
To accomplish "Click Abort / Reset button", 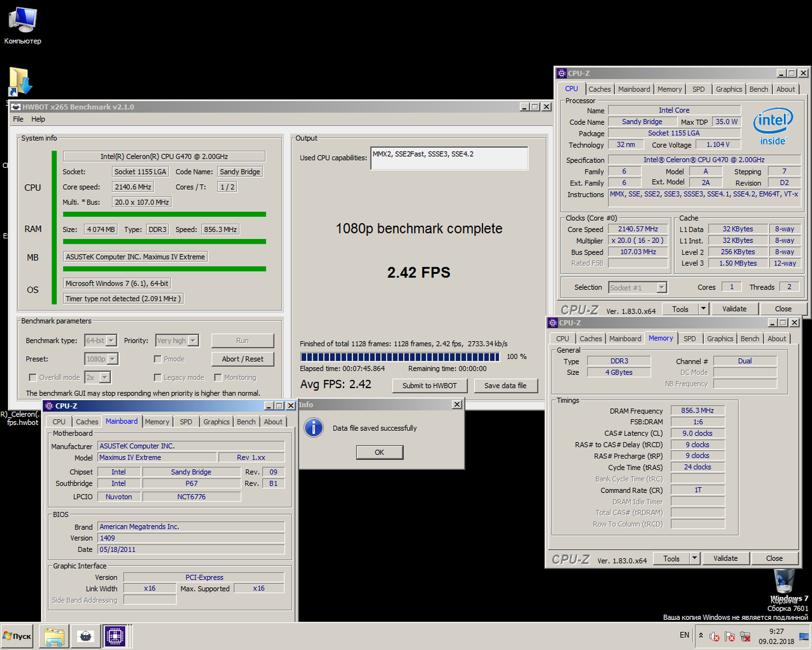I will 242,359.
